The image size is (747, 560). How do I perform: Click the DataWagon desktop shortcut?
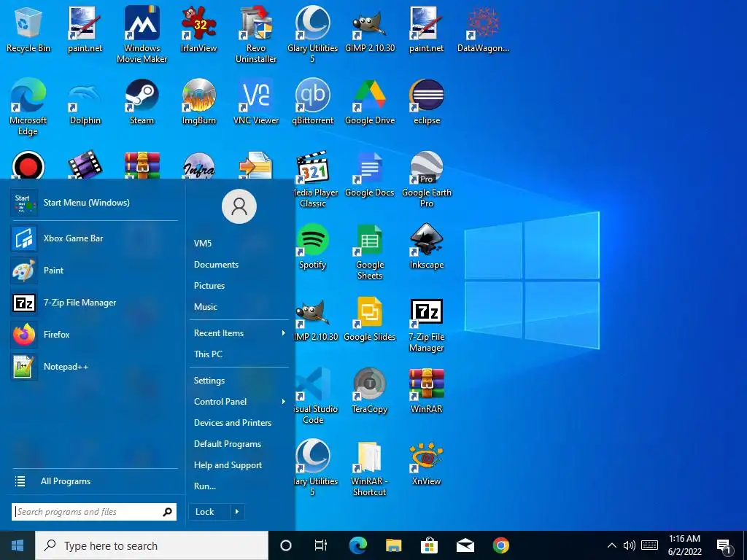[483, 29]
